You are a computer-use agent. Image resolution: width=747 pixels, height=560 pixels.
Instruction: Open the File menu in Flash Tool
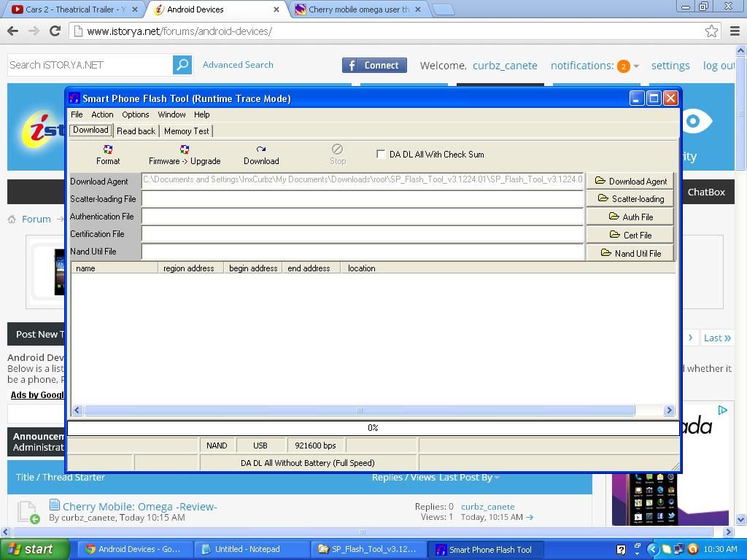(77, 114)
